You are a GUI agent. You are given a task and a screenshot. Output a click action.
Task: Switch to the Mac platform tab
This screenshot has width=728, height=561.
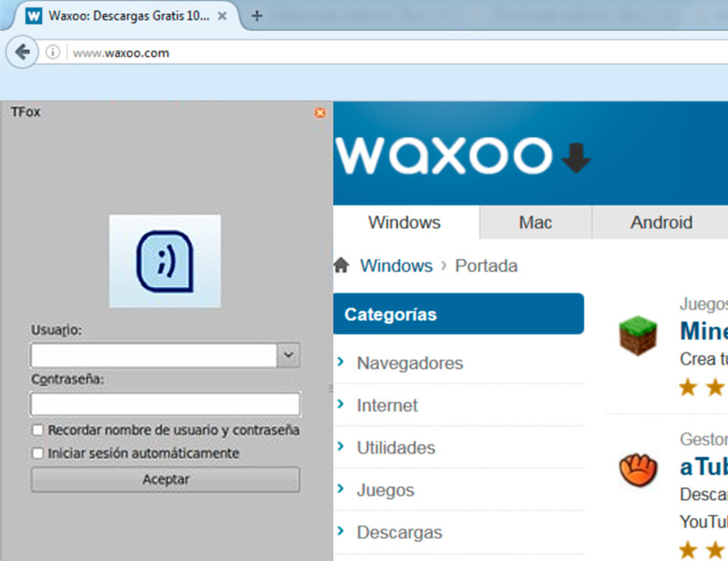point(535,223)
